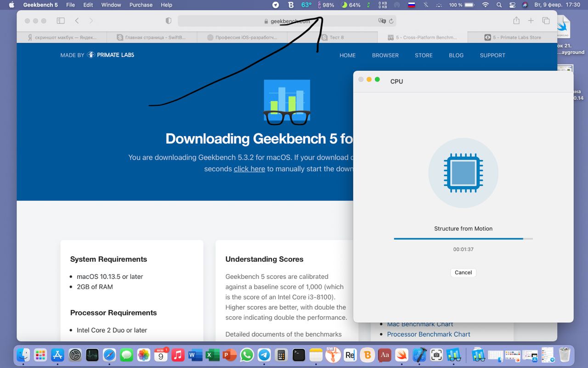Go back in Safari history
Screen dimensions: 588x368
click(77, 21)
